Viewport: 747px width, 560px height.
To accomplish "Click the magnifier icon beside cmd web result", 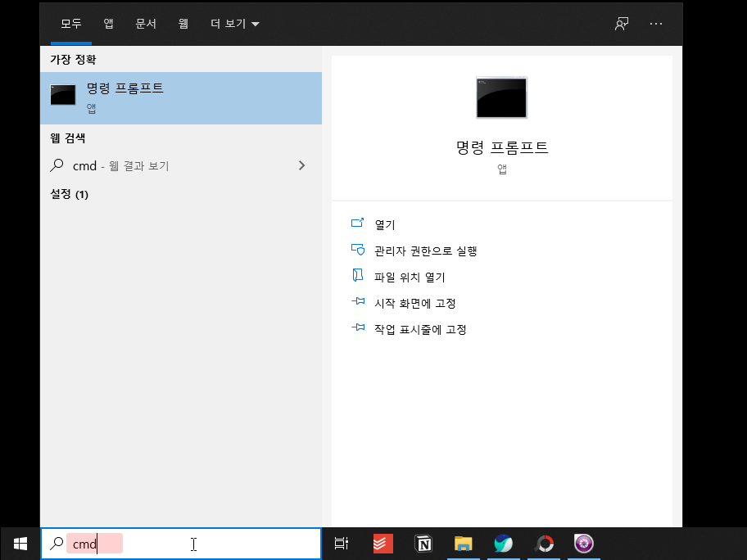I will (x=57, y=165).
